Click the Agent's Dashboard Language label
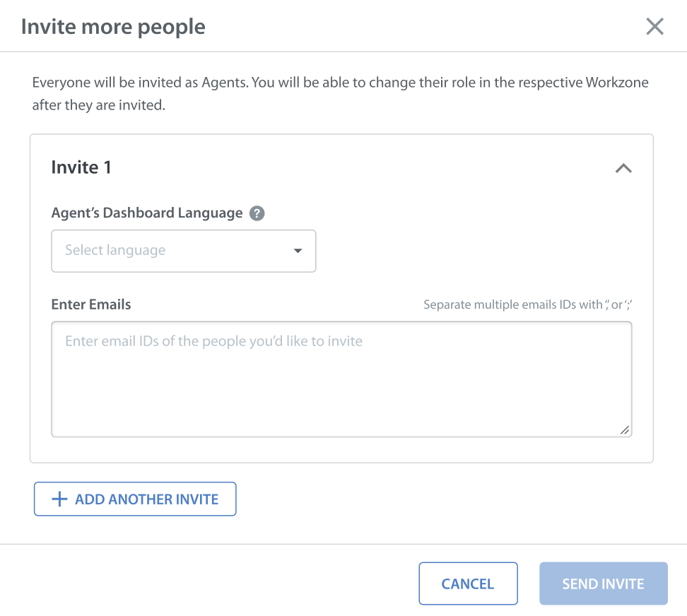 click(x=147, y=213)
